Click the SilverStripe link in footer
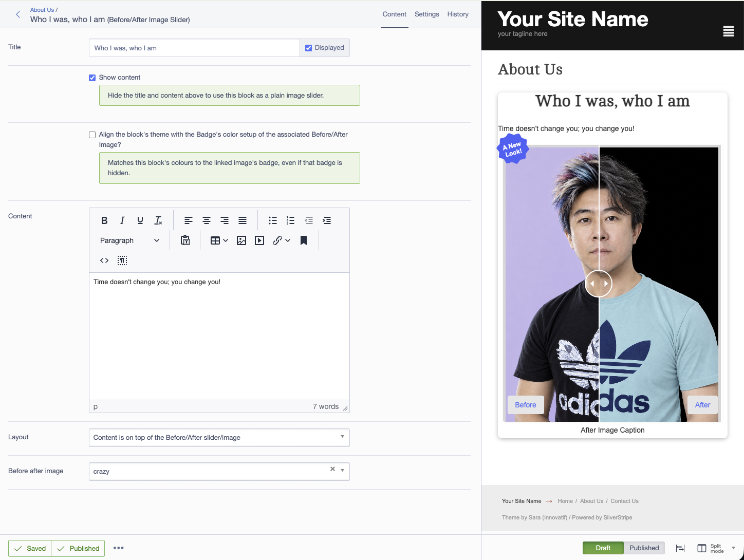 coord(618,517)
